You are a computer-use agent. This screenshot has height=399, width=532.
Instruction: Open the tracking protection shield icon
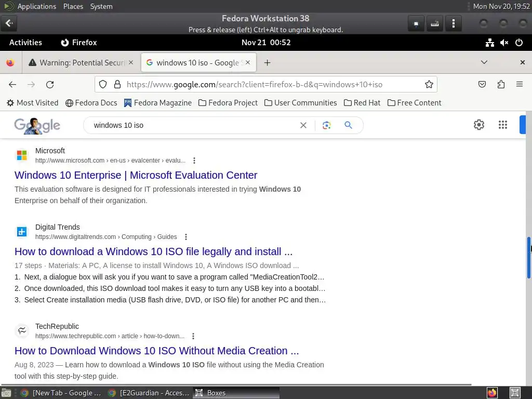[x=103, y=84]
